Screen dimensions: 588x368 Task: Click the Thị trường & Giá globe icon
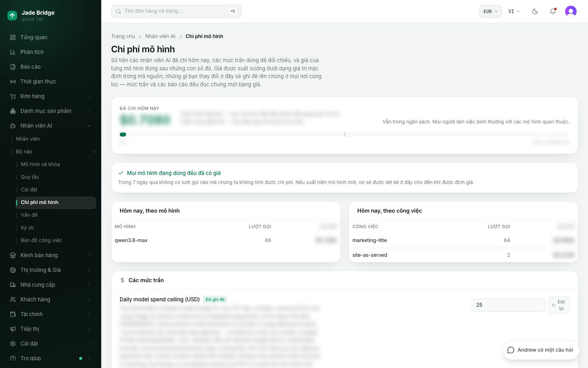point(13,270)
